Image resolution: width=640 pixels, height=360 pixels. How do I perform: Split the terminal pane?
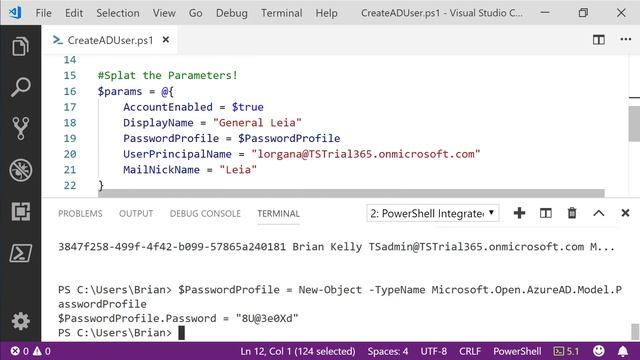pos(546,213)
